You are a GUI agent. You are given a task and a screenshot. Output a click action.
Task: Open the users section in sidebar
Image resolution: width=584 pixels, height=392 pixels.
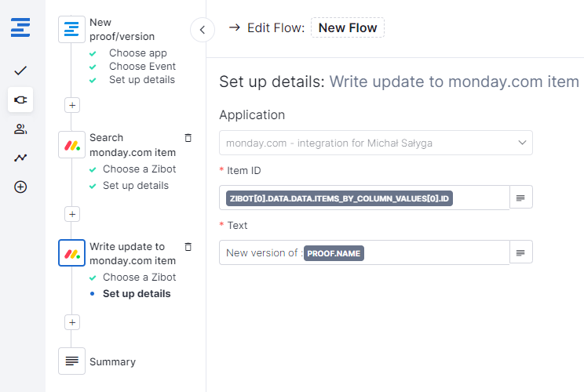pos(20,129)
